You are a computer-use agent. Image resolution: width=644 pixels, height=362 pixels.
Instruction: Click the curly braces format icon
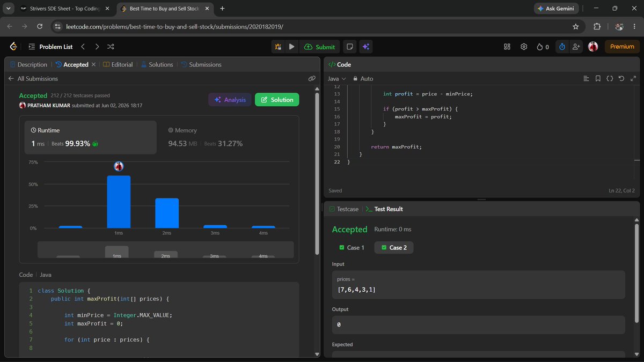[610, 78]
